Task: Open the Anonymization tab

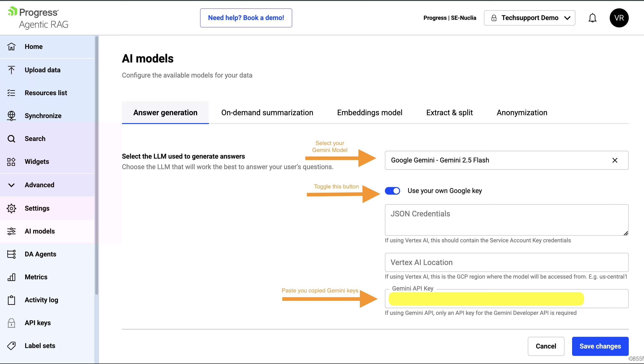Action: pyautogui.click(x=522, y=113)
